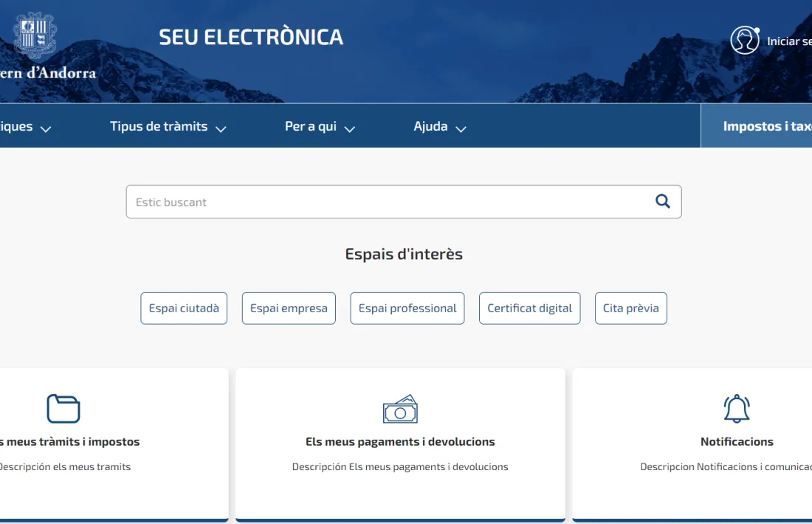Open Certificat digital

point(529,308)
